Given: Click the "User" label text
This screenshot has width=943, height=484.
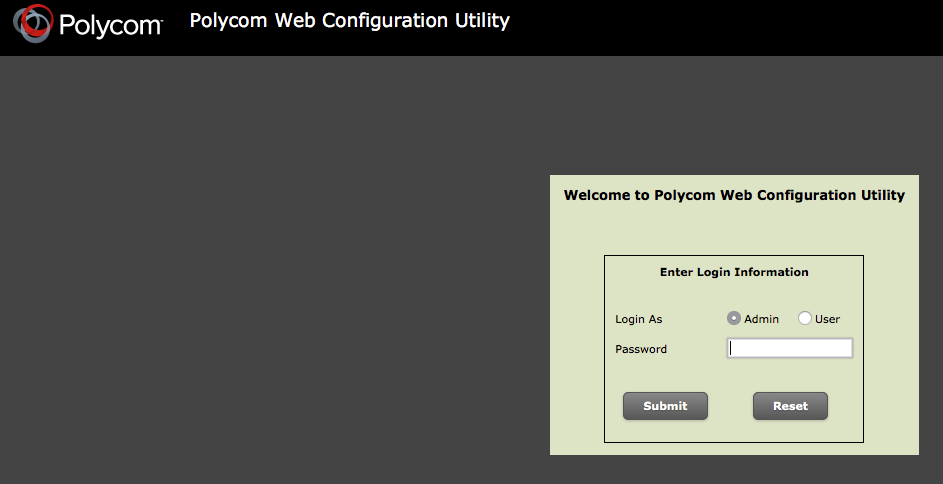Looking at the screenshot, I should tap(827, 320).
